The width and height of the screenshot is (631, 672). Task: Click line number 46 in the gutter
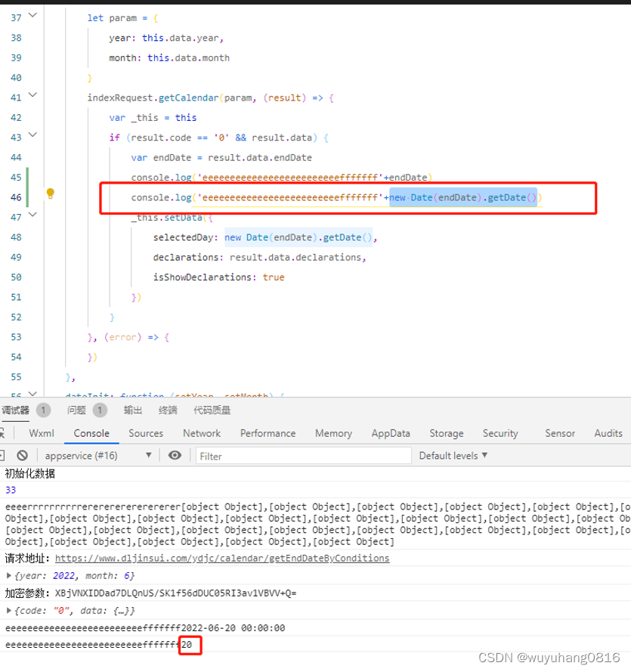[16, 197]
